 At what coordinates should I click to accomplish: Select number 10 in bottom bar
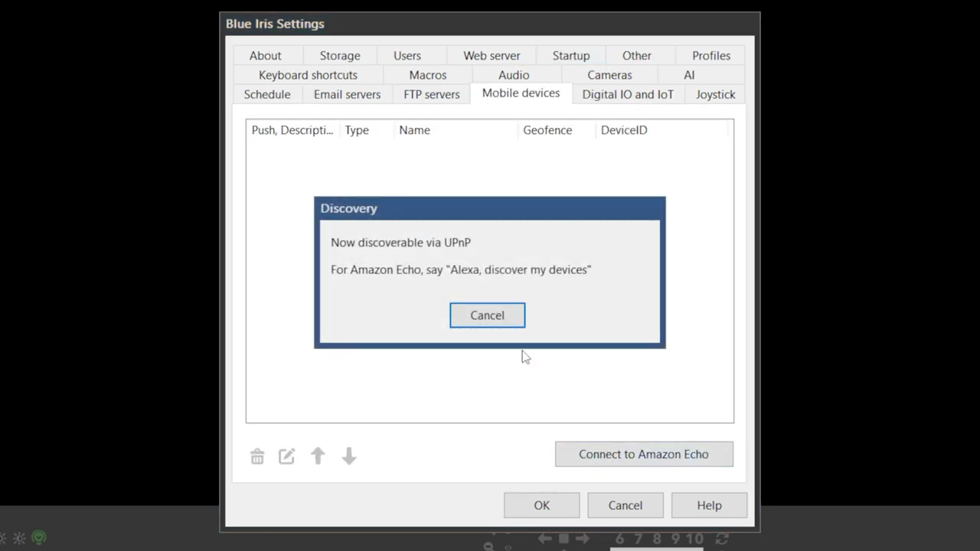[x=694, y=539]
